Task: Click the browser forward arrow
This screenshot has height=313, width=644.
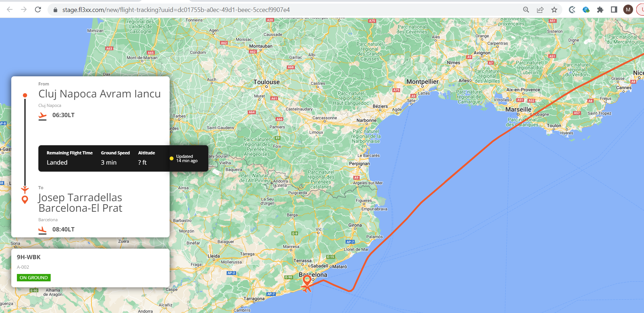Action: [24, 9]
